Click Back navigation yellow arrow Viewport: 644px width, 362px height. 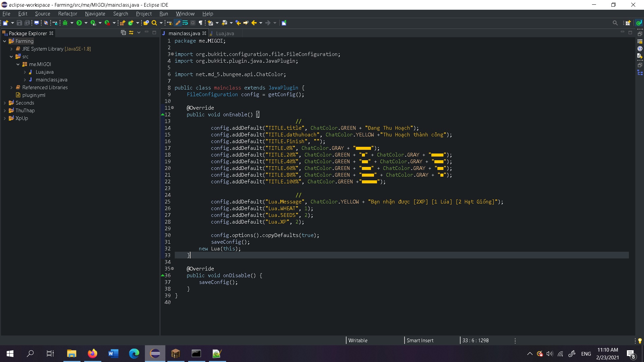pyautogui.click(x=254, y=23)
